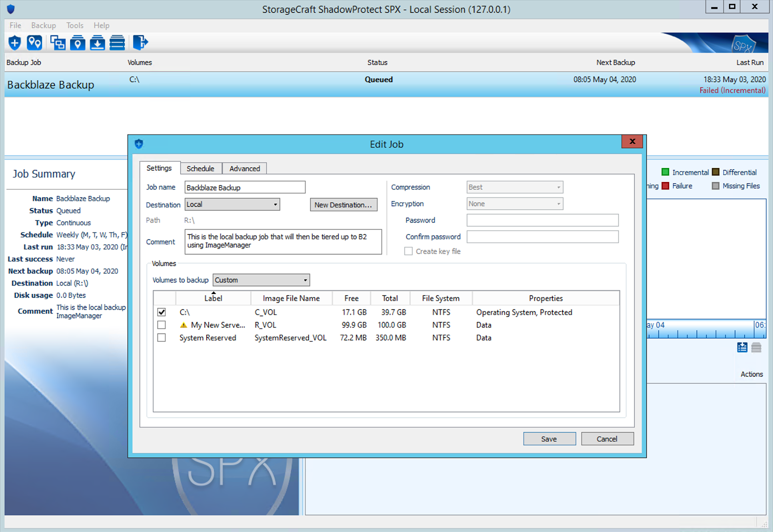
Task: Click the Password input field
Action: pyautogui.click(x=543, y=220)
